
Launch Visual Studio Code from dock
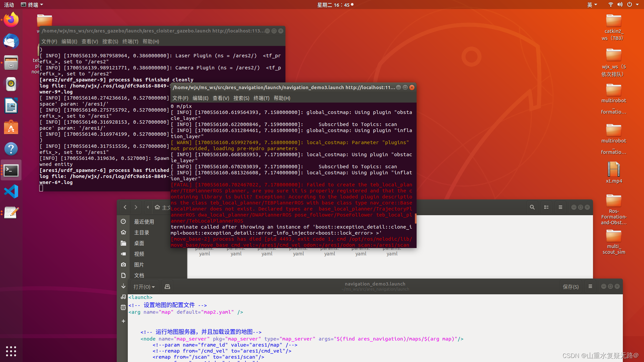tap(11, 192)
